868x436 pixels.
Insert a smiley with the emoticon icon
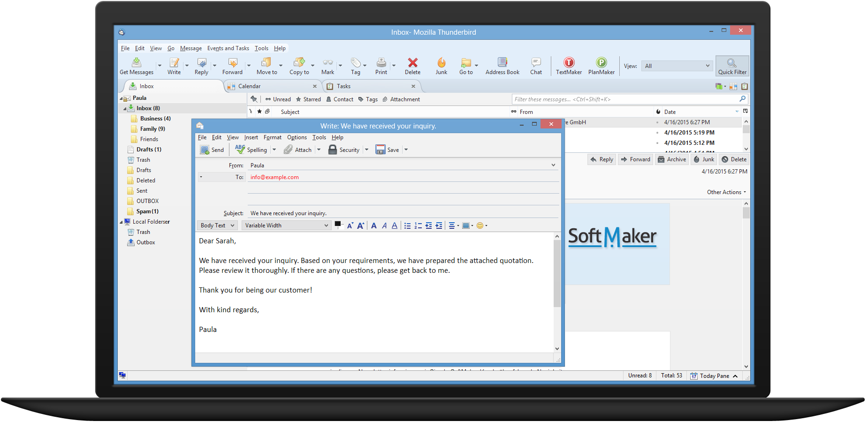[480, 226]
